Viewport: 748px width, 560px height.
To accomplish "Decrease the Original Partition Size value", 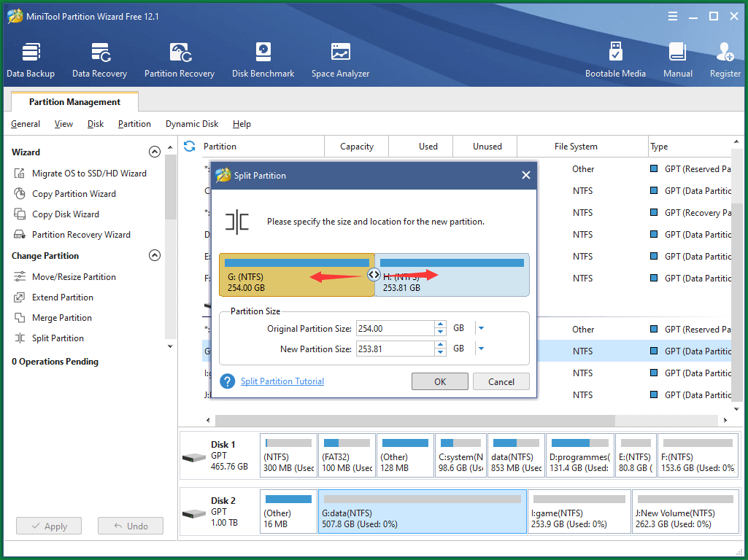I will click(440, 332).
